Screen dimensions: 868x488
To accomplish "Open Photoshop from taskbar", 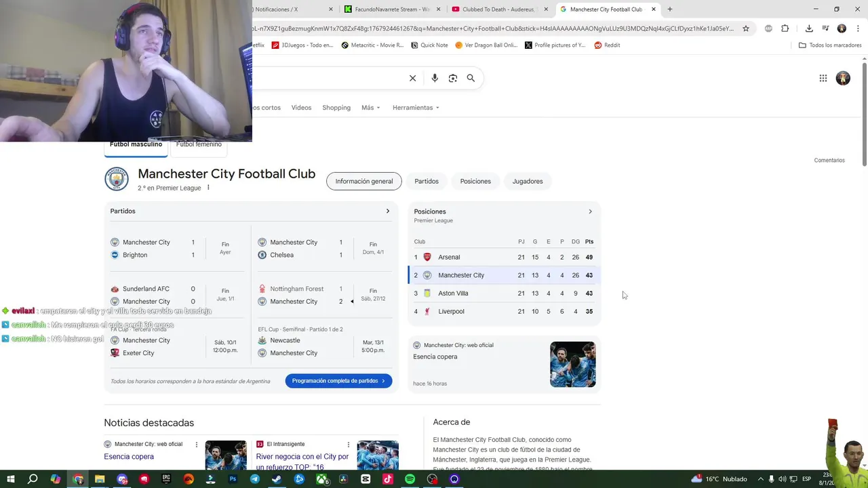I will 233,479.
